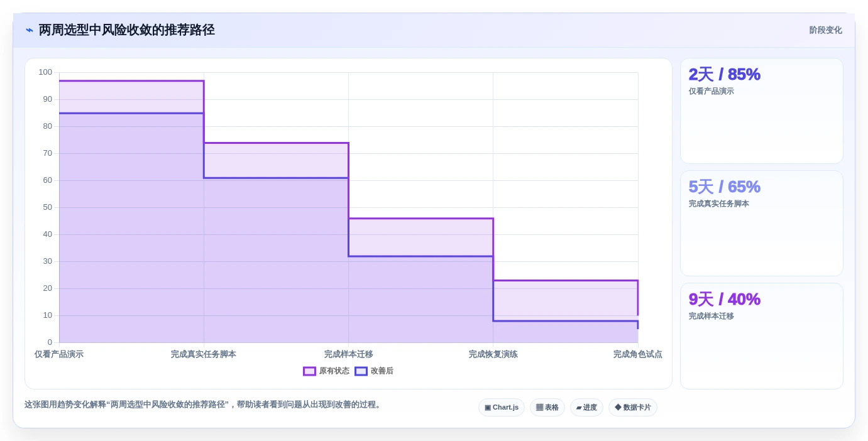The width and height of the screenshot is (868, 441).
Task: Click the 改善后 blue legend swatch
Action: tap(361, 371)
